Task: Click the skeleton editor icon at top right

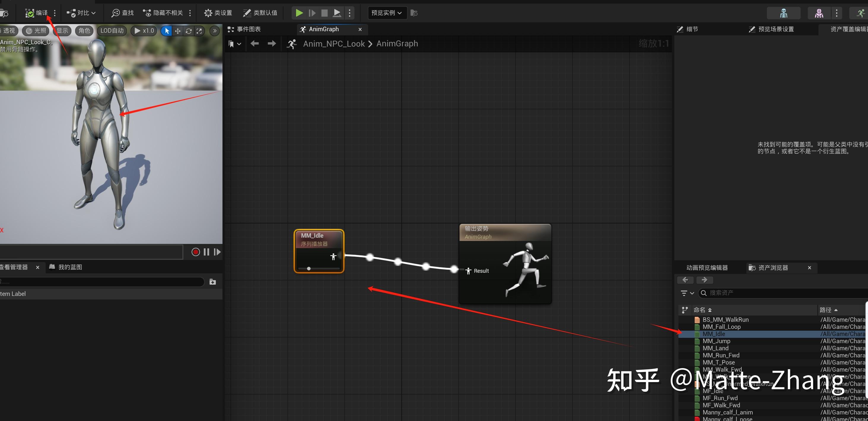Action: (x=784, y=13)
